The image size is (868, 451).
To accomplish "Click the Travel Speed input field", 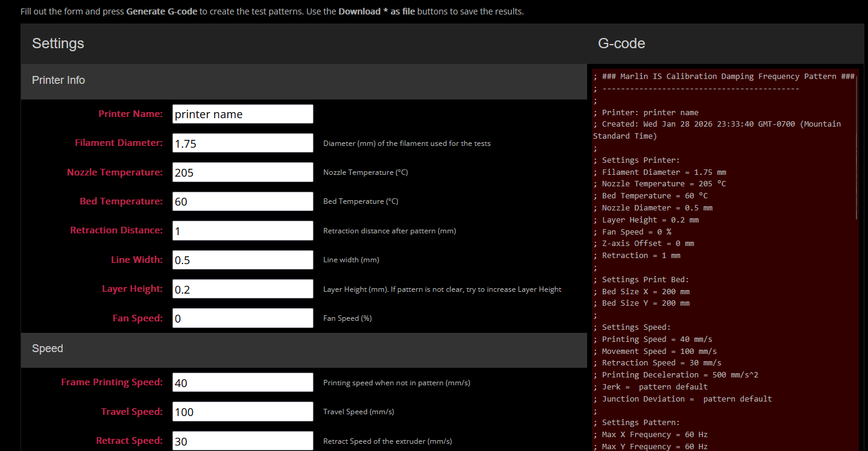I will [242, 412].
